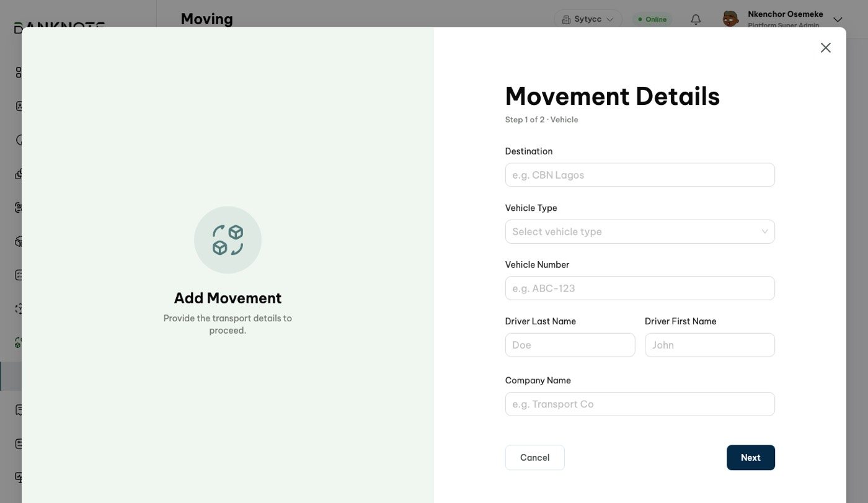Screen dimensions: 868x503
Task: Focus the Company Name input field
Action: coord(640,404)
